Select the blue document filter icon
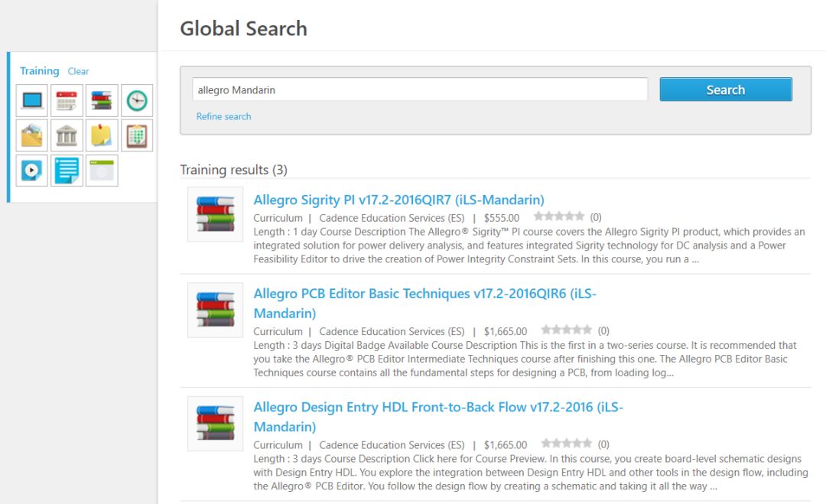Viewport: 826px width, 504px height. click(x=67, y=170)
